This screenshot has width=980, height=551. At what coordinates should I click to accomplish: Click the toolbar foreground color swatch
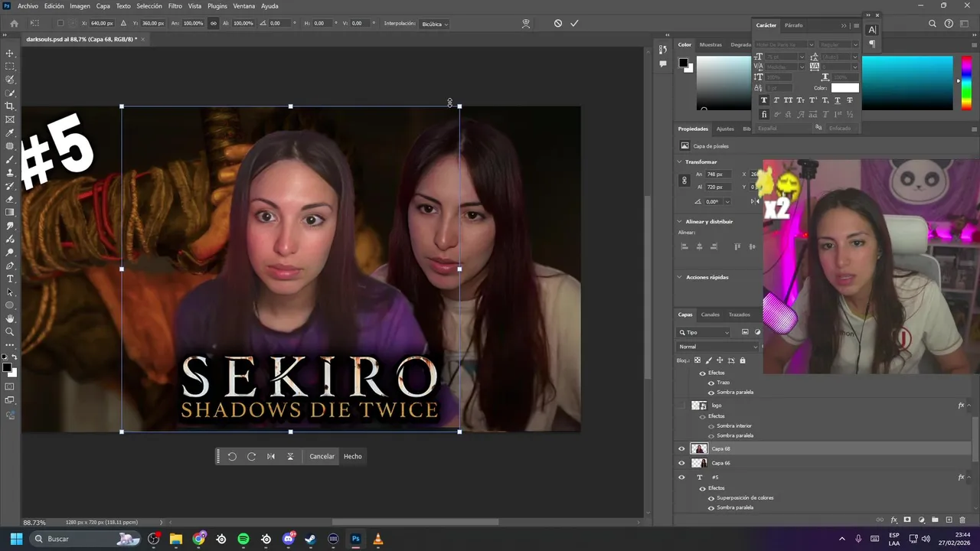point(8,367)
